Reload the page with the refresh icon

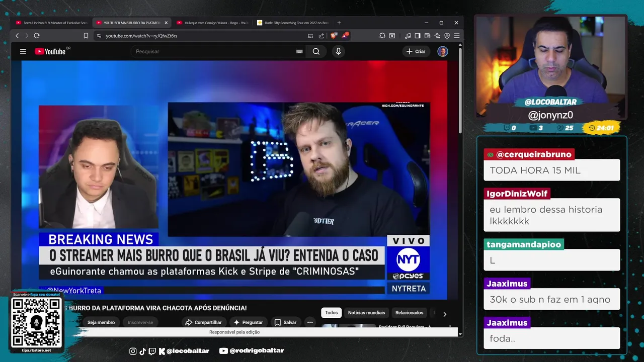click(x=37, y=36)
